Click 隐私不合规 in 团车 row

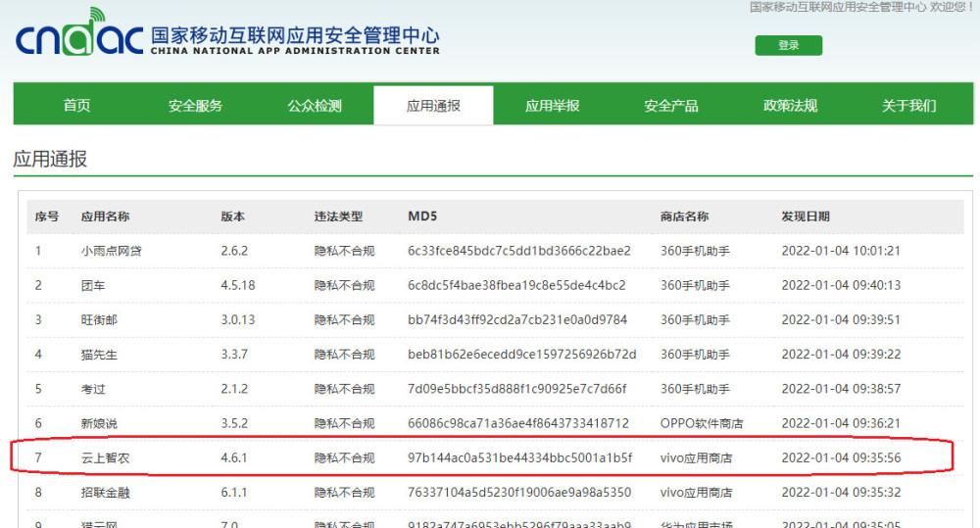(x=344, y=286)
